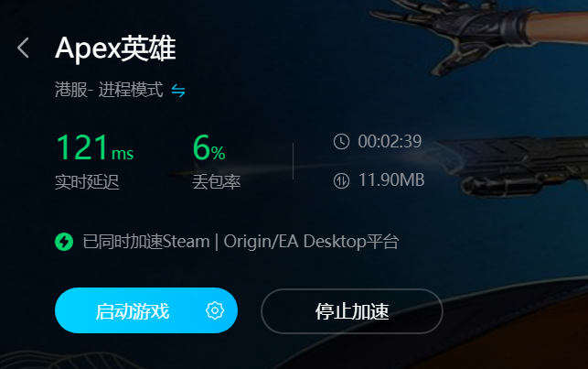
Task: Start the game with 启动游戏 button
Action: click(132, 311)
